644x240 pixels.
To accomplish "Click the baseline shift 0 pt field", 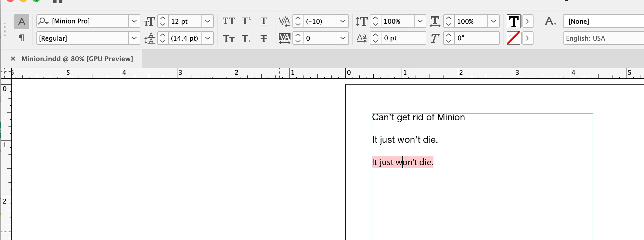I will pyautogui.click(x=403, y=38).
